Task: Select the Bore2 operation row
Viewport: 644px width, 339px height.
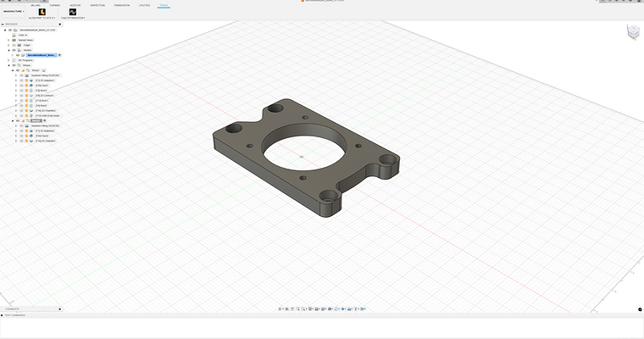Action: (41, 106)
